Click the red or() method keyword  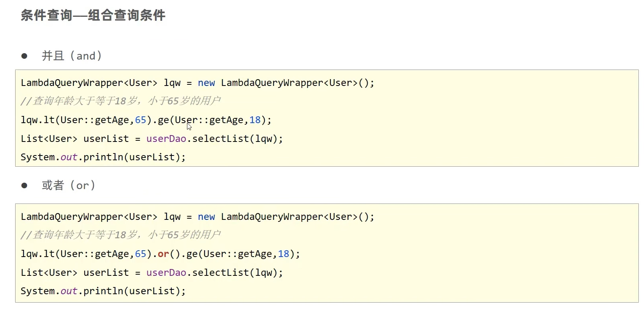(163, 254)
